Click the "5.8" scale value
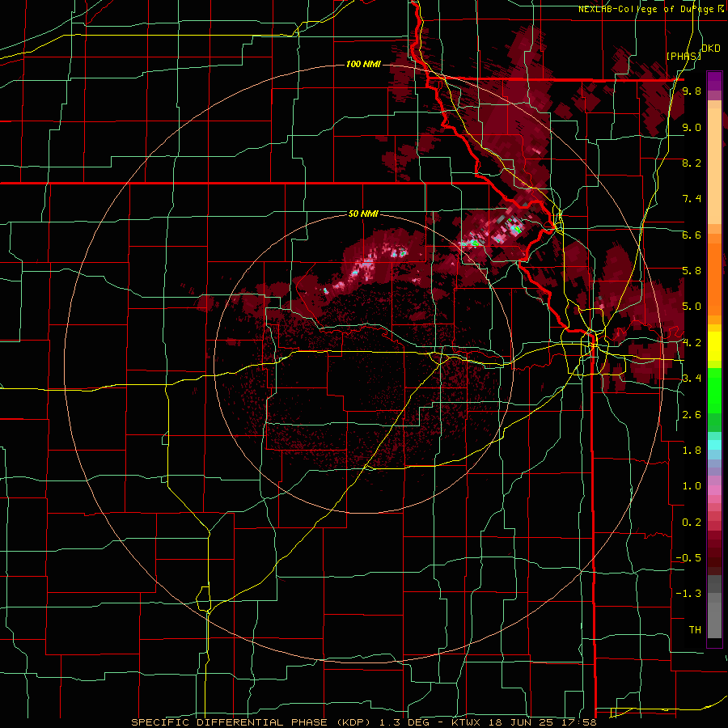 coord(692,271)
